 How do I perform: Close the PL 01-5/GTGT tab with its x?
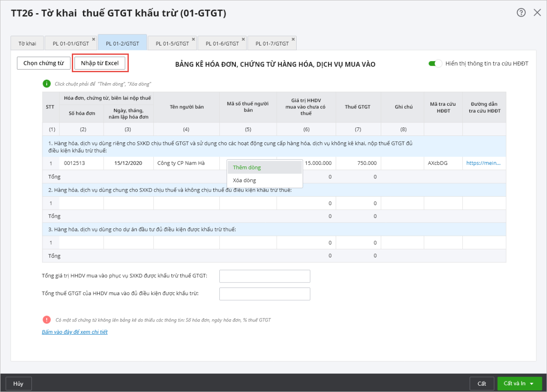coord(193,39)
